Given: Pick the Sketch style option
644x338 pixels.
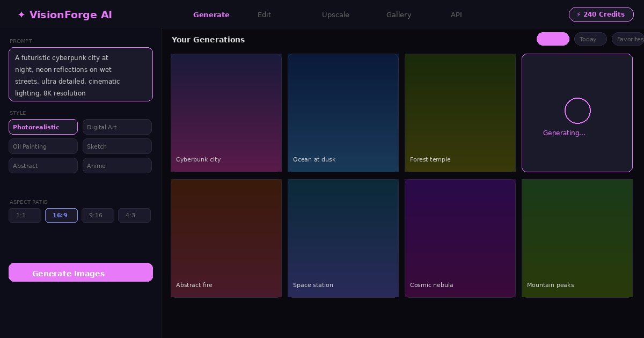Looking at the screenshot, I should point(117,146).
